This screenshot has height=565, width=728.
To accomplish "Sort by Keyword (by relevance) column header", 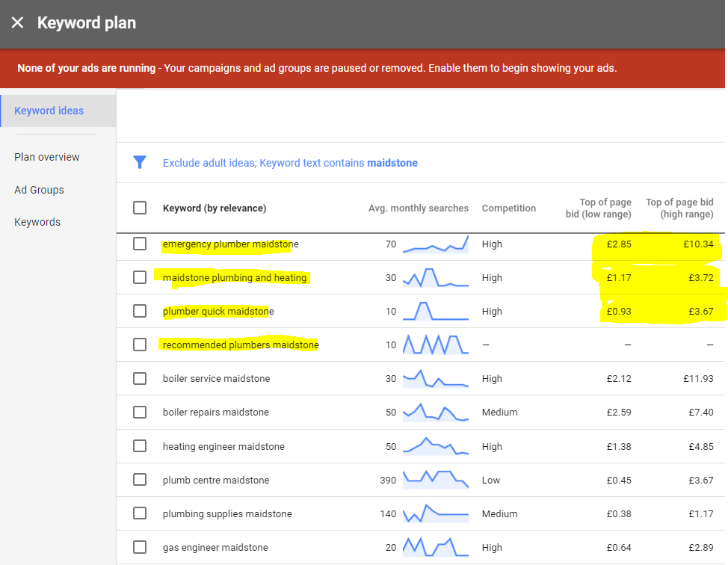I will click(x=215, y=209).
